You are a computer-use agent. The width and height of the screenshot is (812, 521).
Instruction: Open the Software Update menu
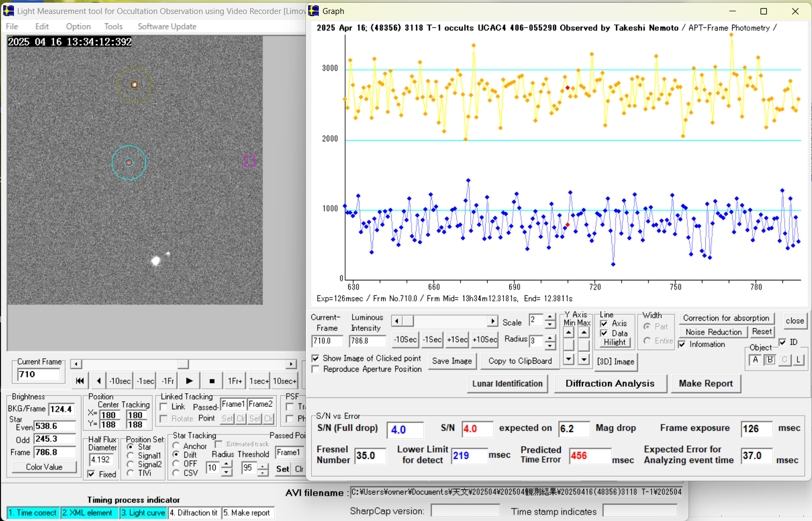(167, 26)
